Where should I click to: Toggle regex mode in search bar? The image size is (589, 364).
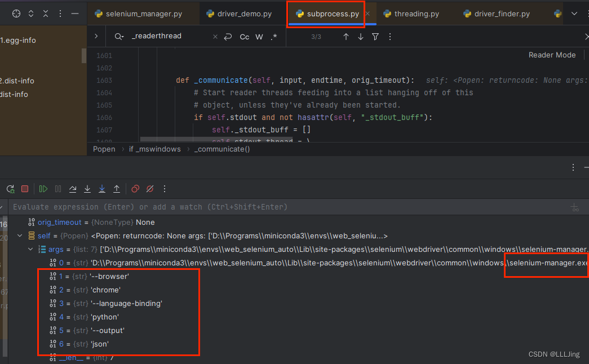[273, 36]
